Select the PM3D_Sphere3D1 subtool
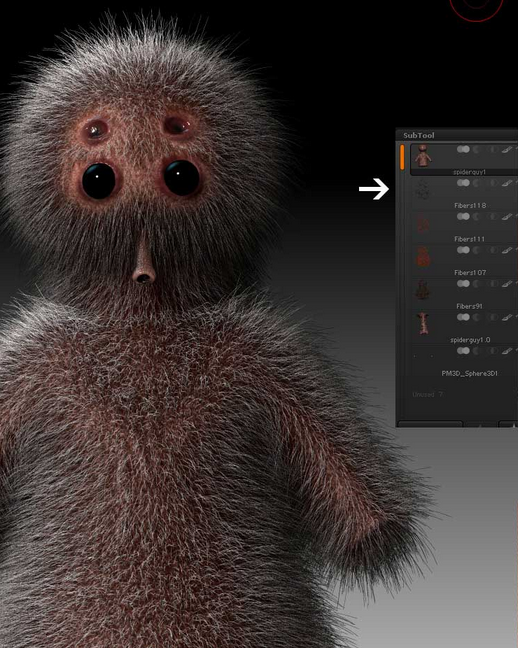The image size is (518, 648). 464,362
